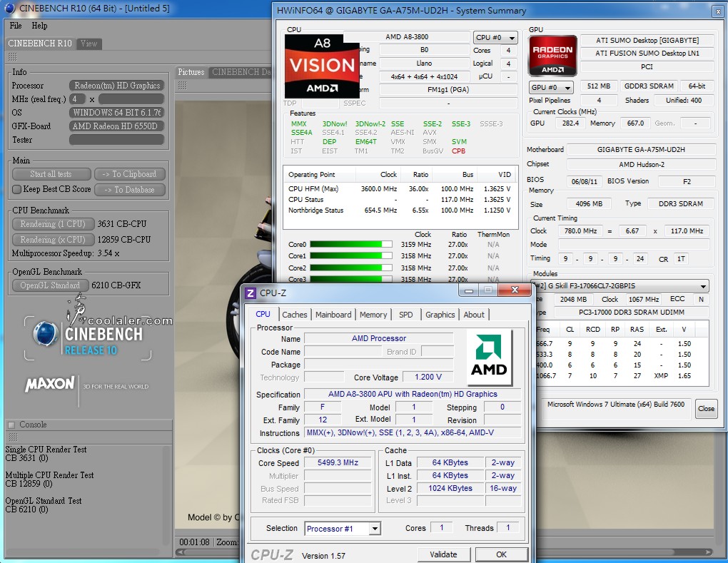Switch to the Mainboard tab in CPU-Z
Viewport: 728px width, 563px height.
(333, 315)
